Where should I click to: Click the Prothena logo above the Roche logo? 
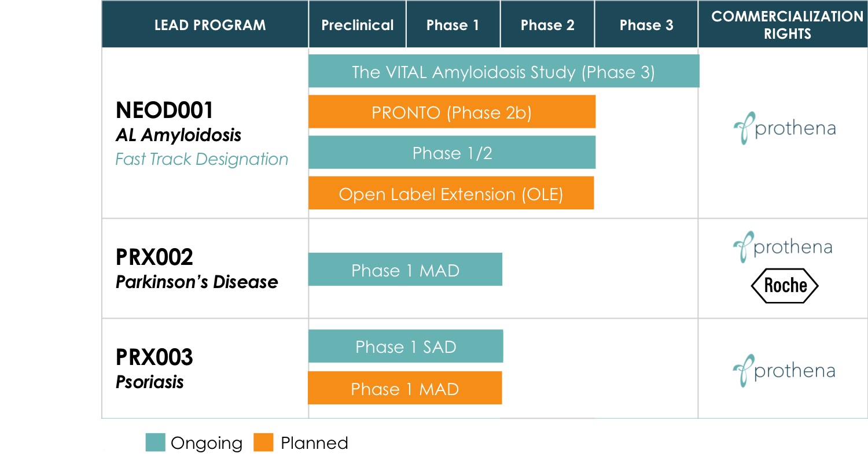coord(783,247)
